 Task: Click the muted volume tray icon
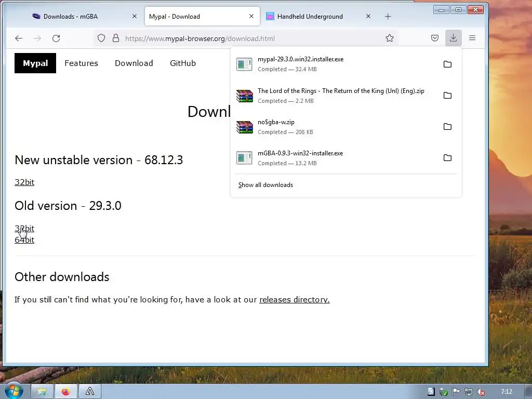coord(481,392)
